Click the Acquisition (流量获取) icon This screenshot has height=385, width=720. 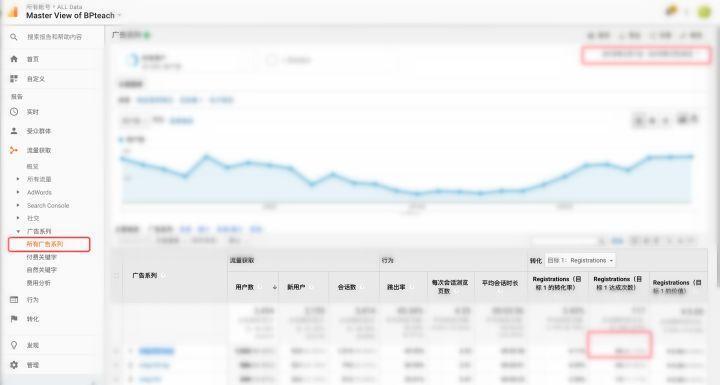click(14, 150)
